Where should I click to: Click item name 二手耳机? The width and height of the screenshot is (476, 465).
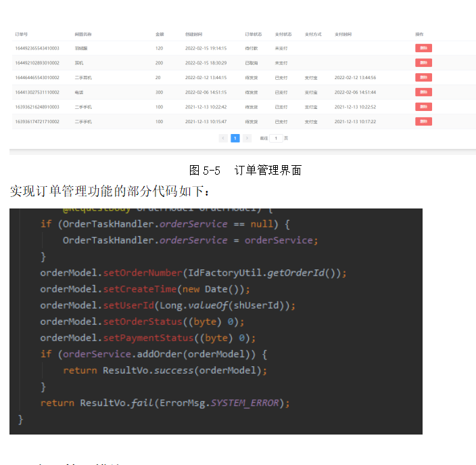point(83,77)
